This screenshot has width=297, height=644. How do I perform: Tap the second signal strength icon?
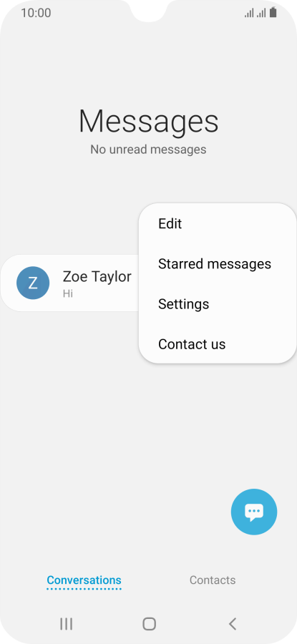(x=261, y=13)
